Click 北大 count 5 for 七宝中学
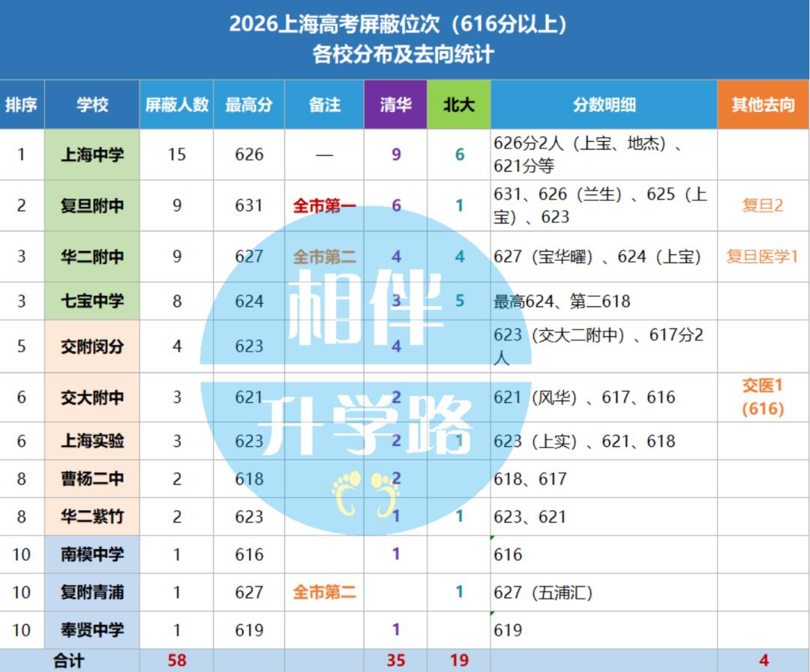The image size is (810, 672). click(459, 301)
